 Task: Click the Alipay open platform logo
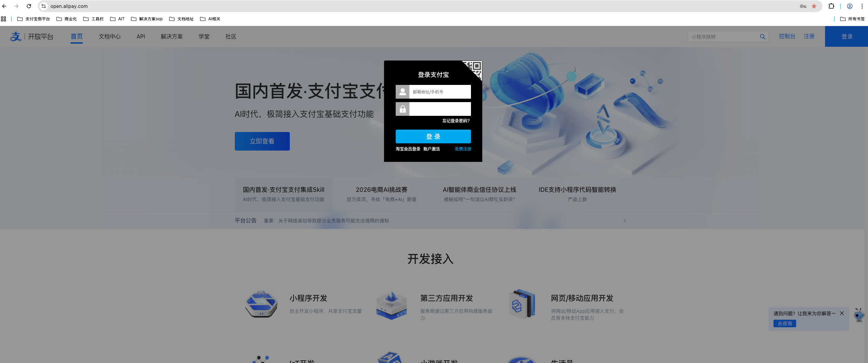tap(32, 36)
